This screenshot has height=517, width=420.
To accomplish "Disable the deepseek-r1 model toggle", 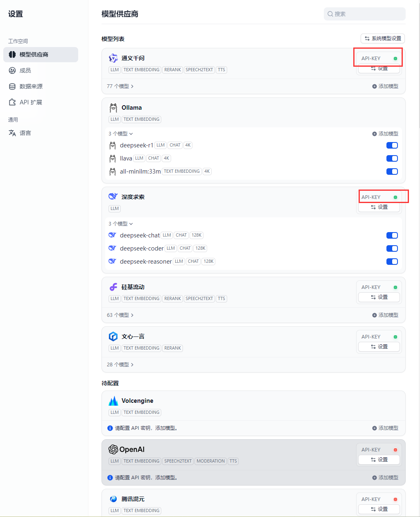I will click(392, 145).
